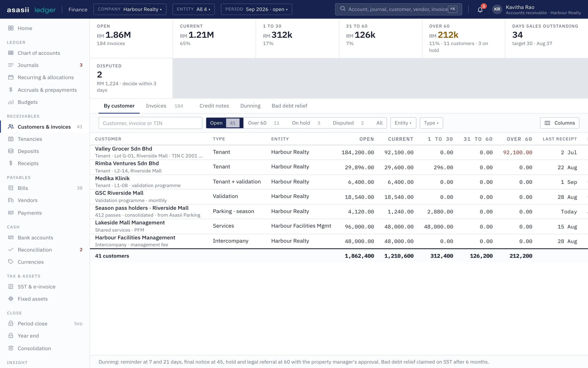Open the Period Sep 2026 selector

click(x=256, y=9)
